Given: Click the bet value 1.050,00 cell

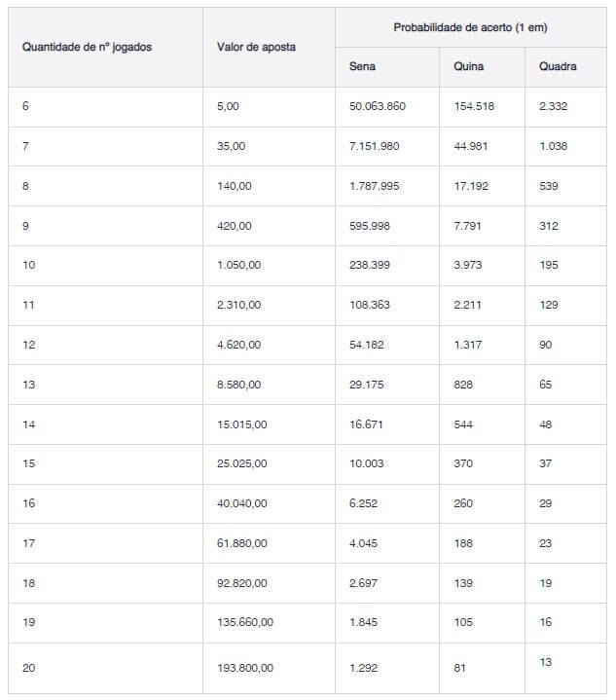Looking at the screenshot, I should click(238, 265).
